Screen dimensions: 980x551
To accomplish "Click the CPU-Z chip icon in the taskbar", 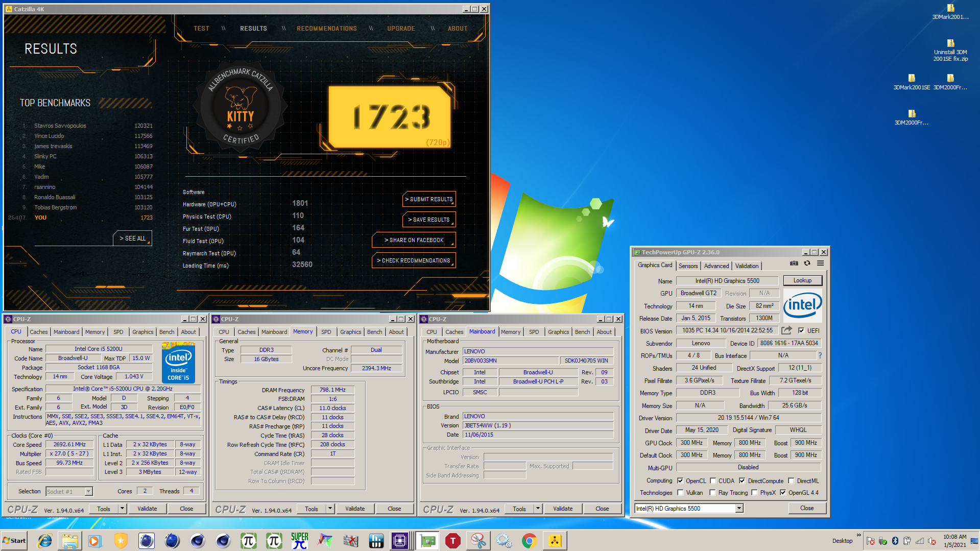I will [400, 541].
